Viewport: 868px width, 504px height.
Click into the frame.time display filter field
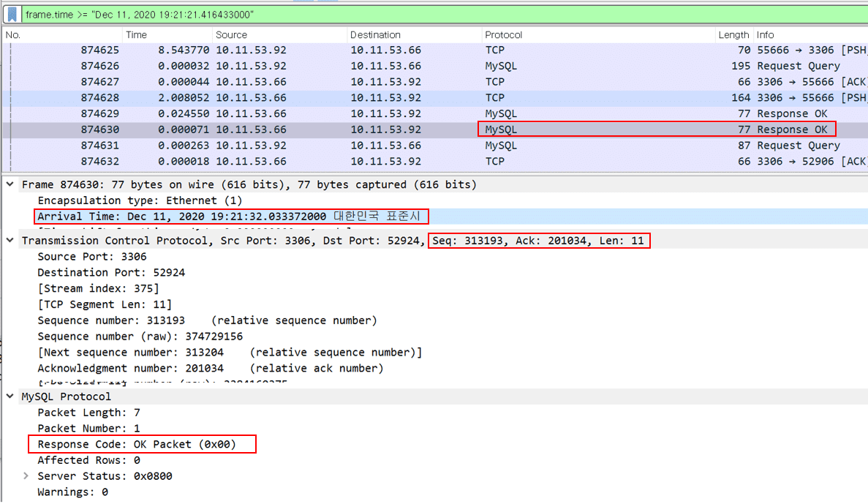(x=439, y=14)
